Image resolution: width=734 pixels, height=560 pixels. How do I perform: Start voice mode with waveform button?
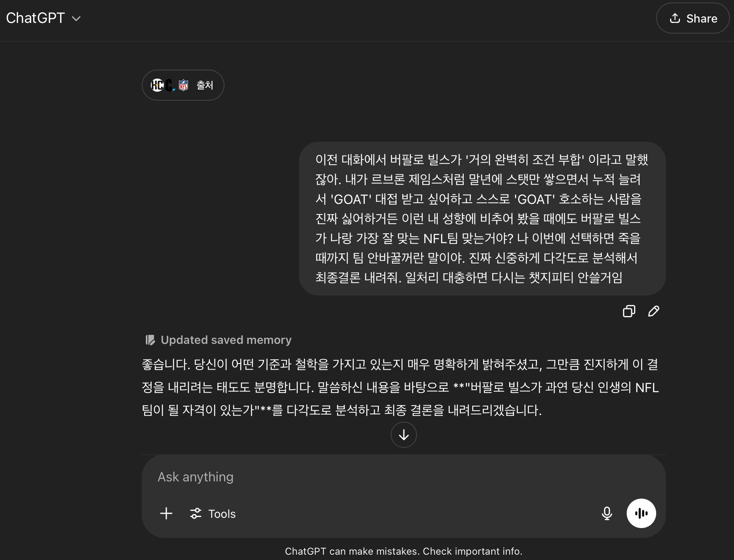tap(641, 513)
